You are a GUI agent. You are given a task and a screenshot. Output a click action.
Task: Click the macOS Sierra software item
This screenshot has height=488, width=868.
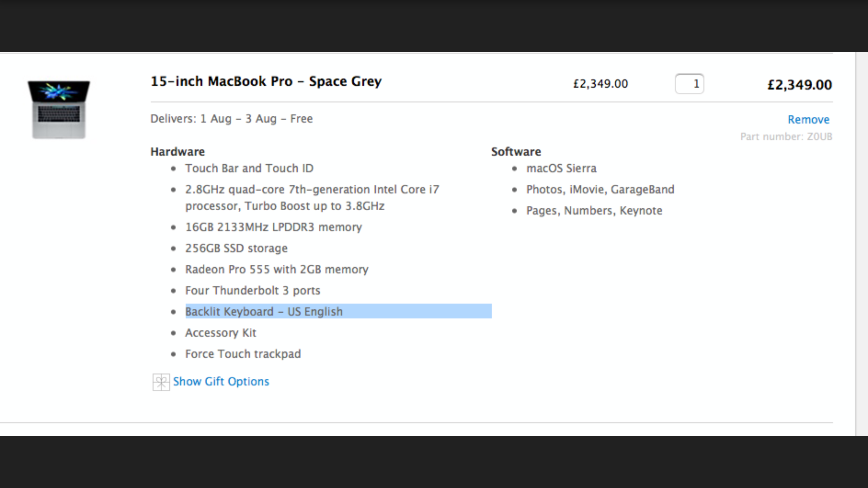tap(561, 168)
